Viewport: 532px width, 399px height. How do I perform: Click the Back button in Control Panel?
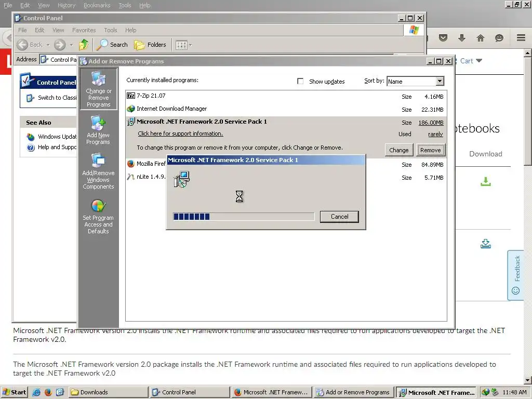(x=30, y=45)
